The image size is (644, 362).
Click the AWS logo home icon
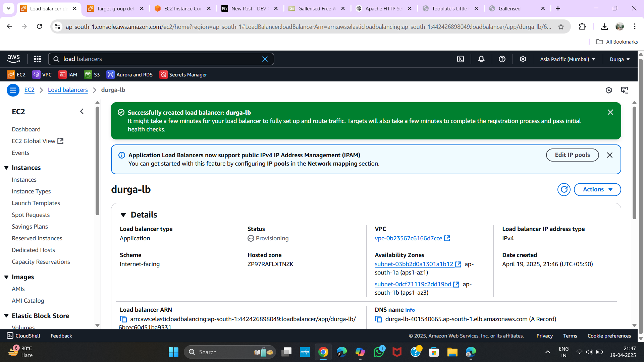click(13, 59)
